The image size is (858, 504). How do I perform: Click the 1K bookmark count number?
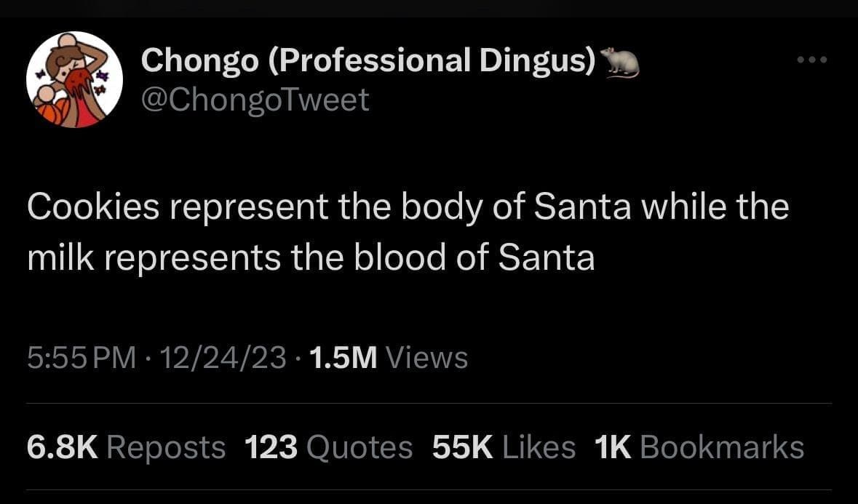point(613,447)
